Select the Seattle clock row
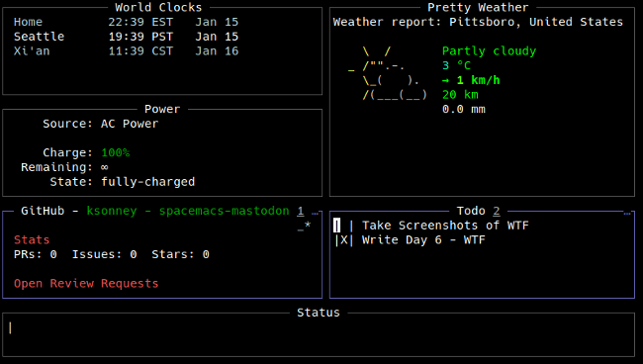643x364 pixels. tap(126, 37)
